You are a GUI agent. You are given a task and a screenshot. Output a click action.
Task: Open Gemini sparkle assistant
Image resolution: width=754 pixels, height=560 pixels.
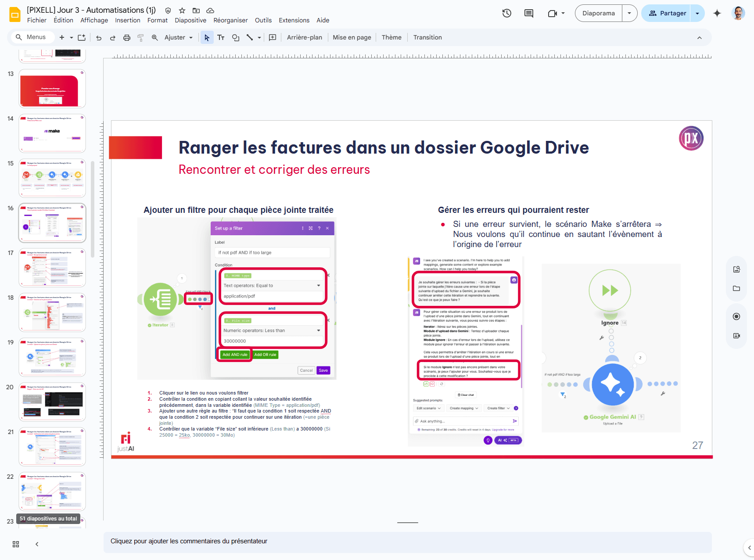pyautogui.click(x=717, y=13)
